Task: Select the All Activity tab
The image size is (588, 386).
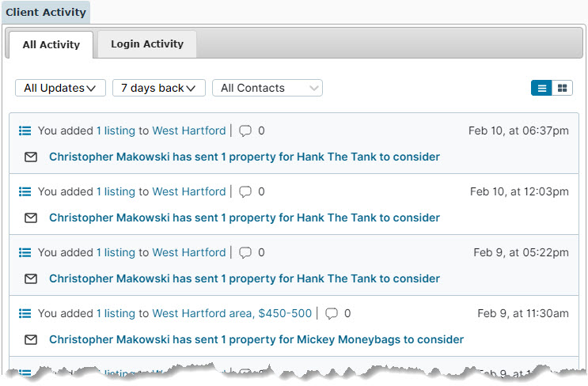Action: [51, 44]
